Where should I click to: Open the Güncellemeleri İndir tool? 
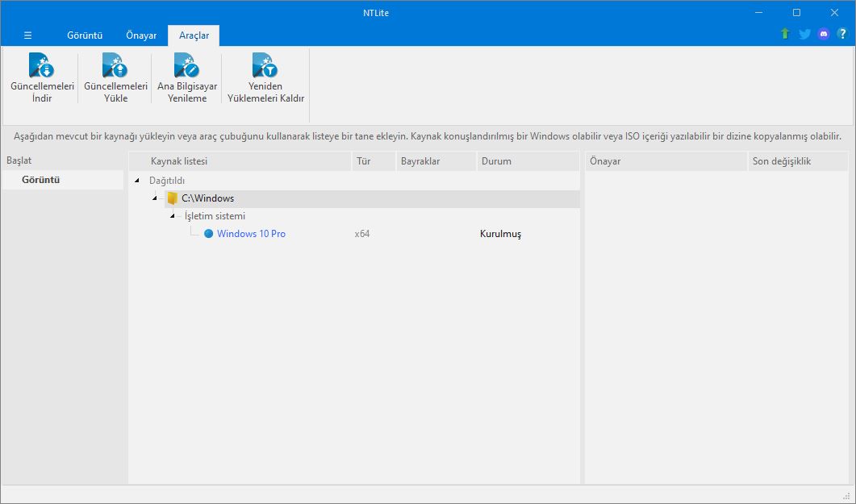[x=42, y=78]
